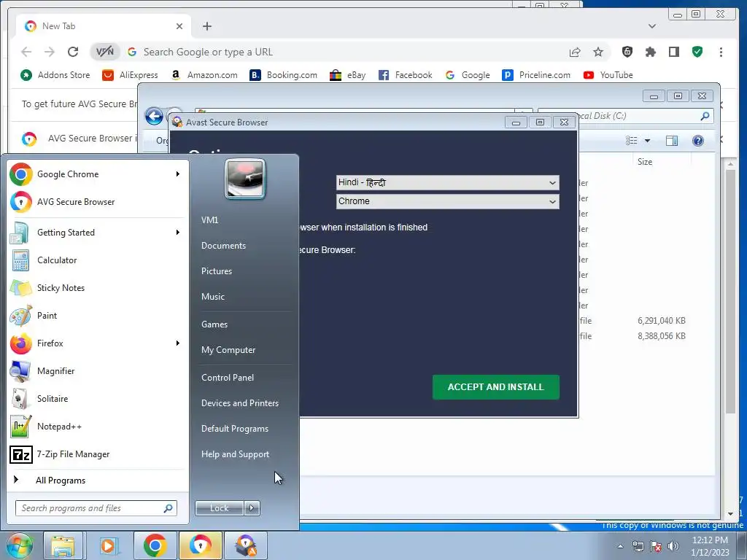This screenshot has height=560, width=747.
Task: Click Explorer back navigation arrow
Action: coord(154,116)
